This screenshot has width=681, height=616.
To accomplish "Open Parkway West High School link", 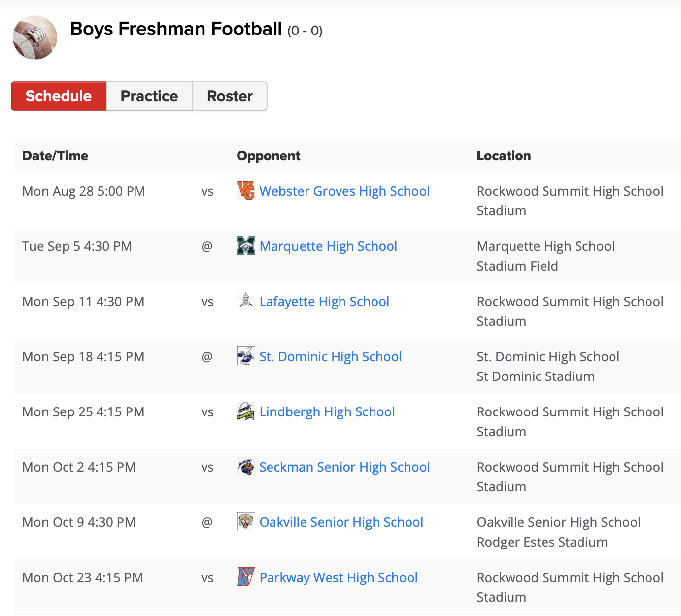I will coord(339,578).
